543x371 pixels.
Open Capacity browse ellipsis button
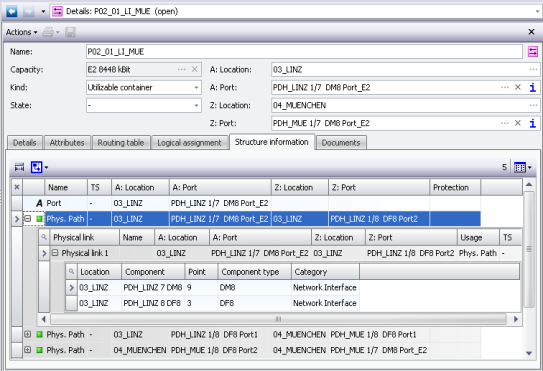pos(182,69)
